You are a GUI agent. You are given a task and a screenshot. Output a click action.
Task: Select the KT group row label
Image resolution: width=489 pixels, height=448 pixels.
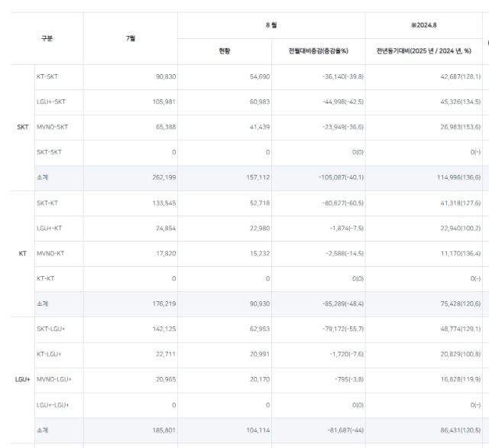click(22, 253)
